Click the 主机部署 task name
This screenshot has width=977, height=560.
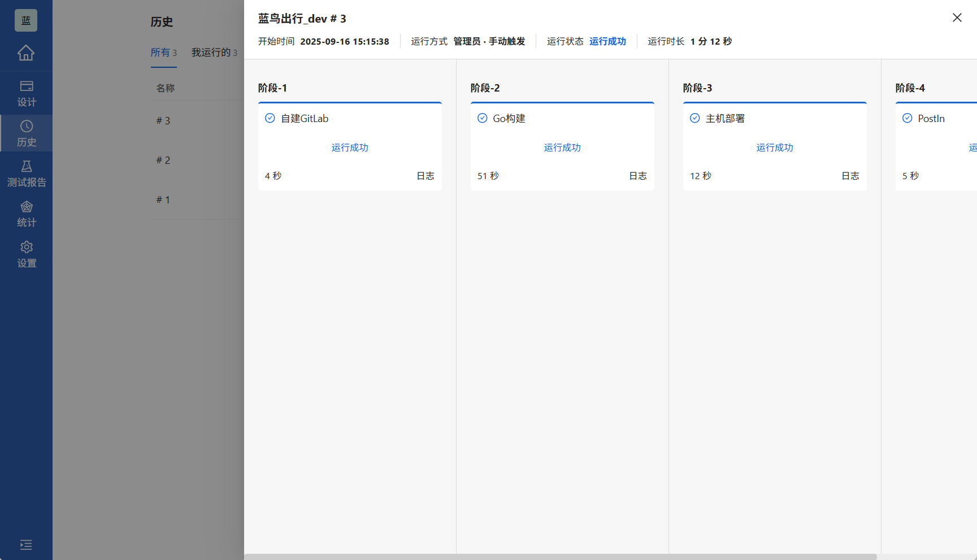(x=725, y=119)
